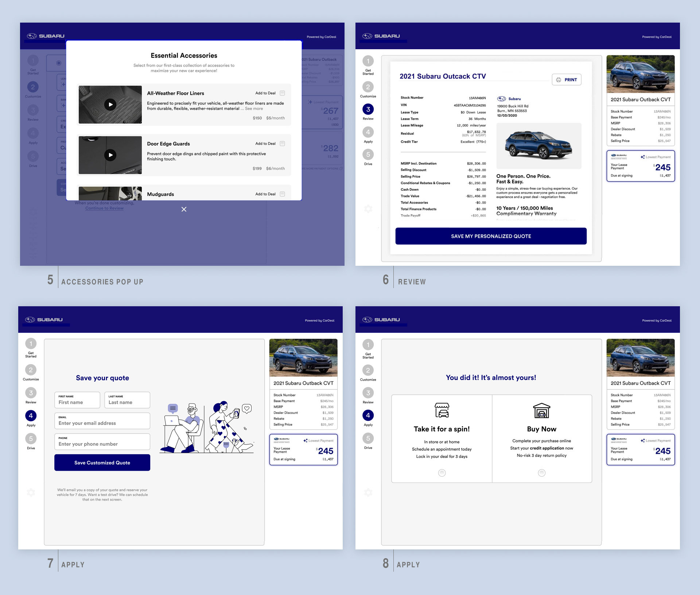The width and height of the screenshot is (700, 595).
Task: Open faint gear icon on Save your quote screen
Action: [31, 493]
